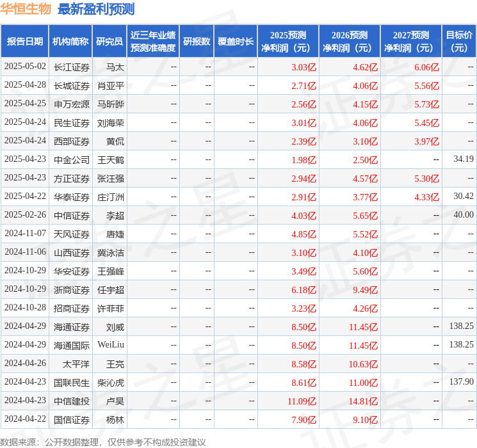
Task: Click the 4.85亿 forecast value
Action: (303, 234)
